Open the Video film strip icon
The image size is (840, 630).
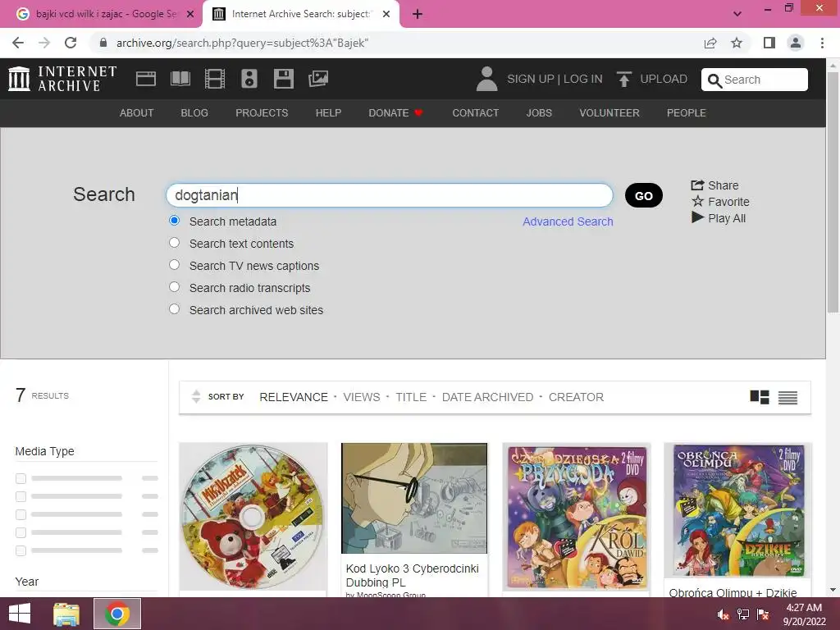point(215,79)
